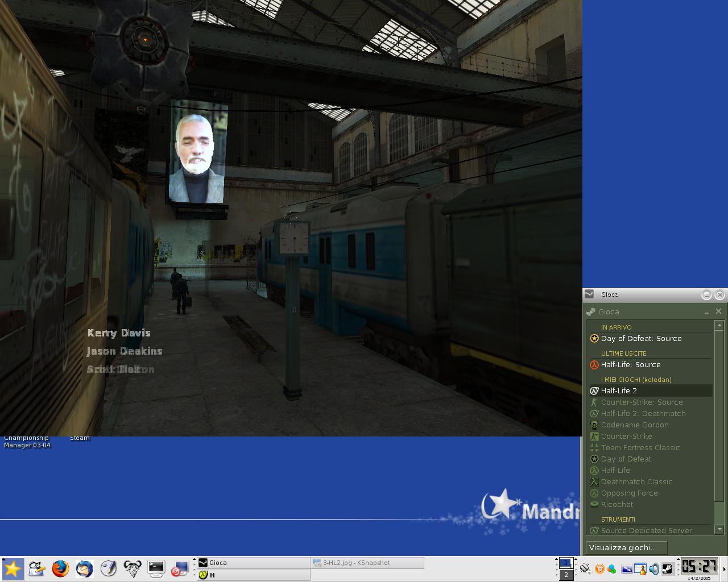Select Day of Defeat: Source text in game list
The image size is (728, 582).
(x=641, y=338)
